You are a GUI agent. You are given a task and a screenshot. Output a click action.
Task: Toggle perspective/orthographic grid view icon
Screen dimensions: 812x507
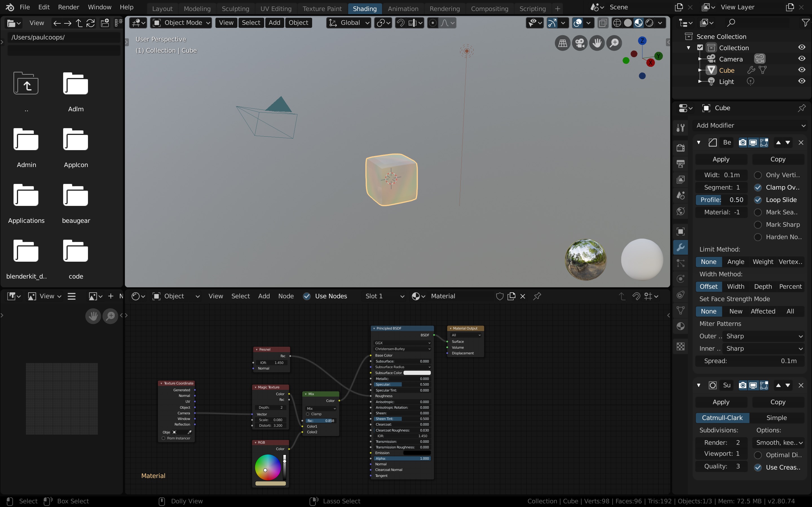563,43
